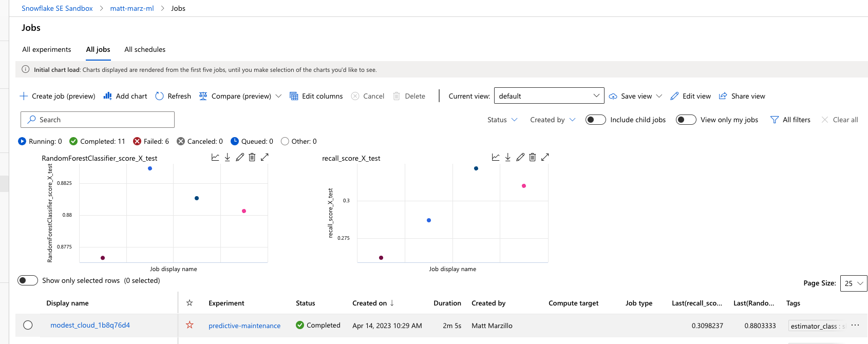Download the RandomForestClassifier_score_X_test chart

coord(228,157)
